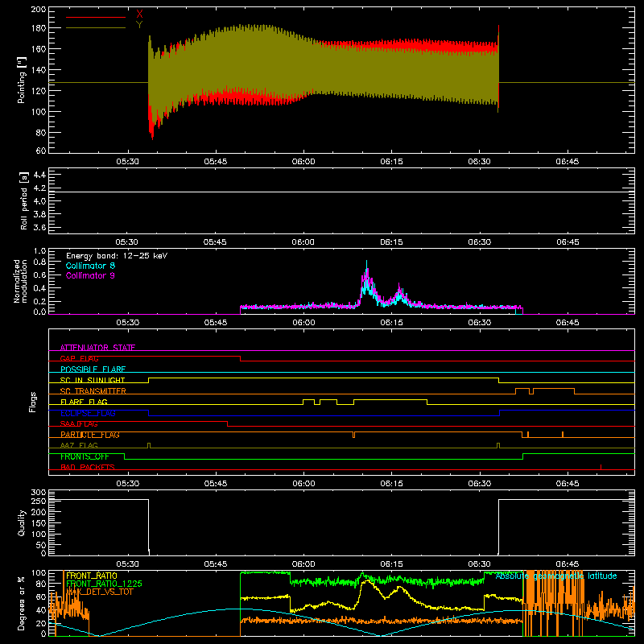The image size is (644, 644).
Task: Click the 05:30 time label under Pointing plot
Action: [x=127, y=162]
